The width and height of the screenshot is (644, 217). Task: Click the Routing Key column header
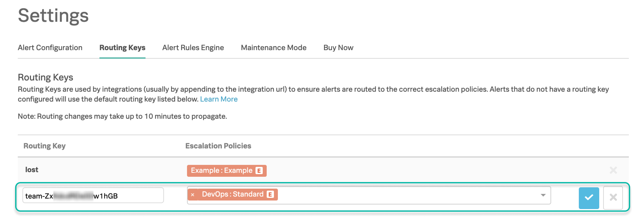coord(45,146)
